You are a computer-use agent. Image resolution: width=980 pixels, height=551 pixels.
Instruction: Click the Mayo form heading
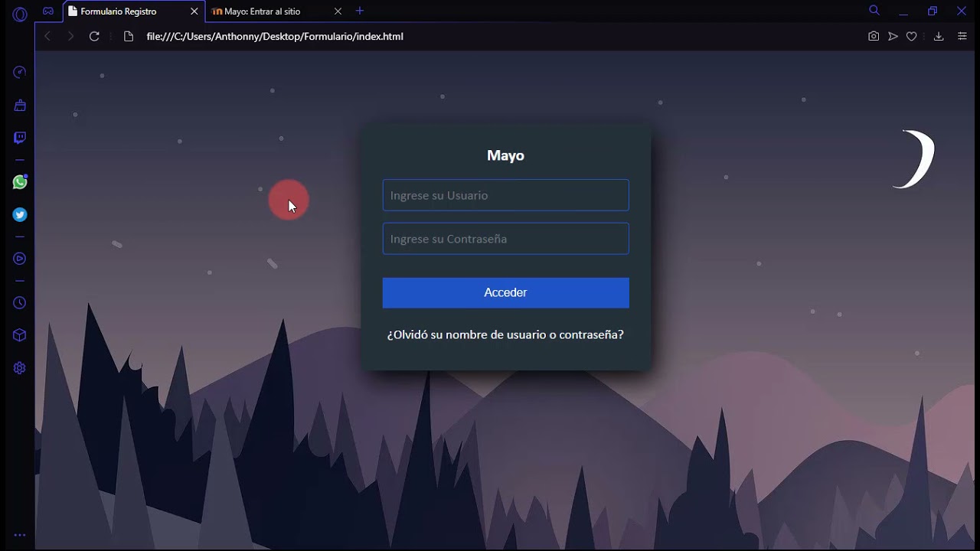[x=505, y=155]
